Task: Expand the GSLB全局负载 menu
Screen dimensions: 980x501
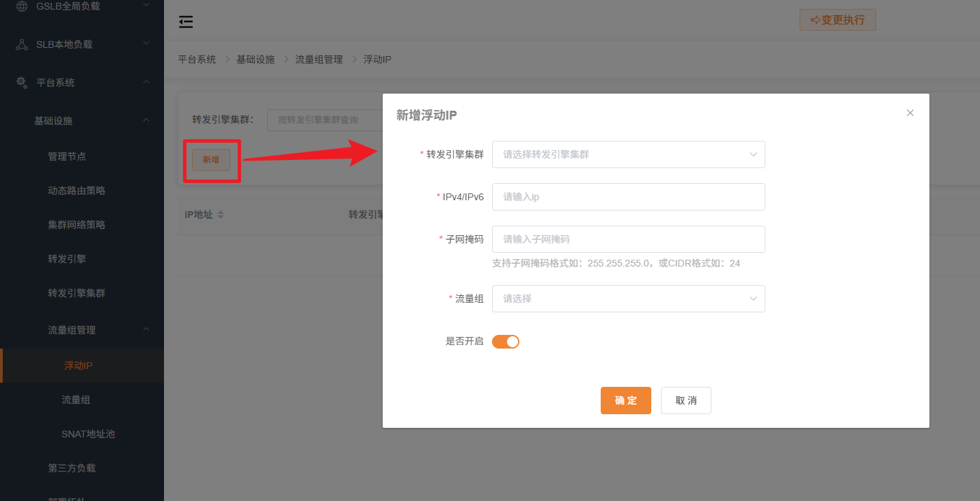Action: click(146, 6)
